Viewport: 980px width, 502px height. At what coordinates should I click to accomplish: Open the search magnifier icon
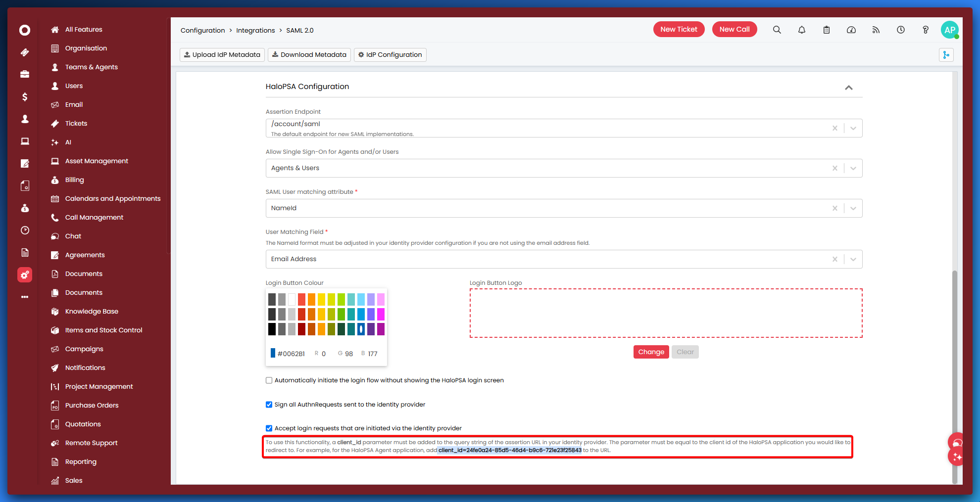point(777,30)
